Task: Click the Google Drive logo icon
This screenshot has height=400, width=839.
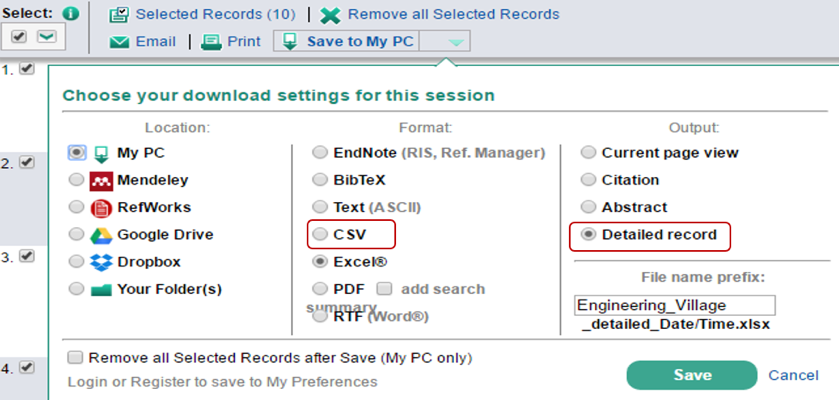Action: coord(101,235)
